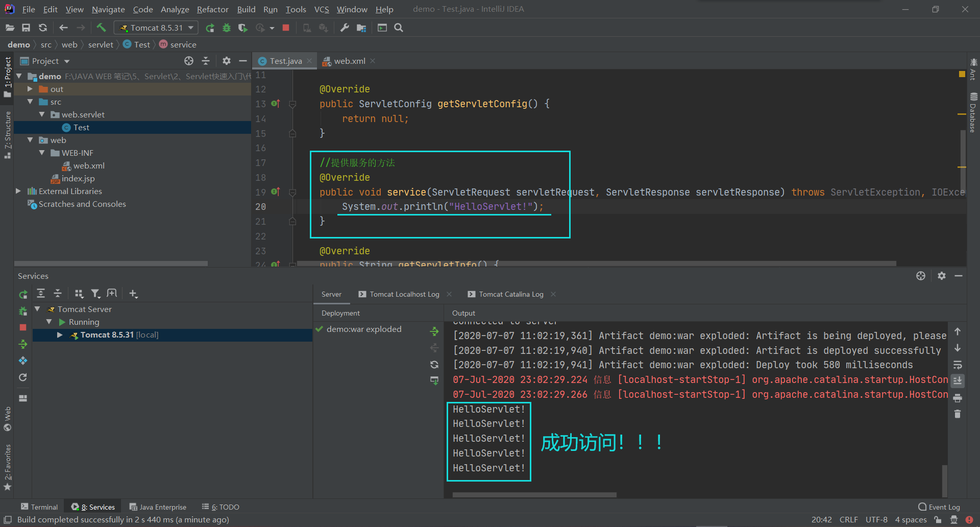
Task: Click the 4 spaces indent setting
Action: pyautogui.click(x=911, y=520)
